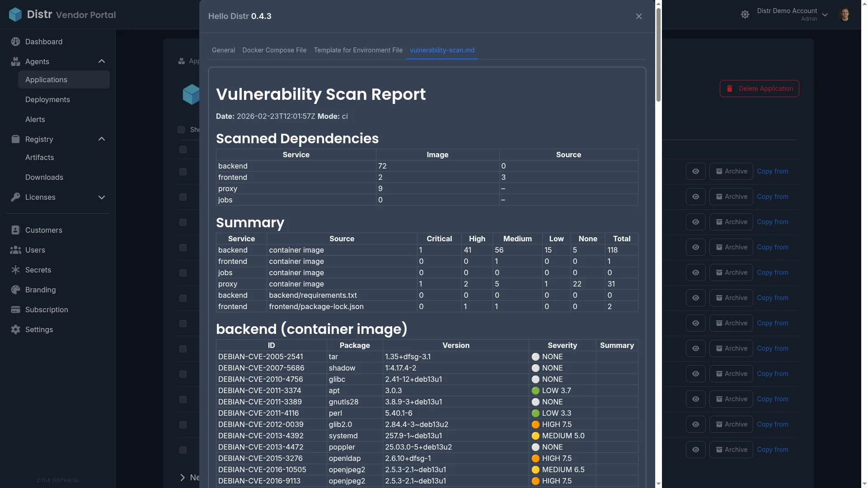Image resolution: width=868 pixels, height=488 pixels.
Task: Check the checkbox on the second application row
Action: click(183, 172)
